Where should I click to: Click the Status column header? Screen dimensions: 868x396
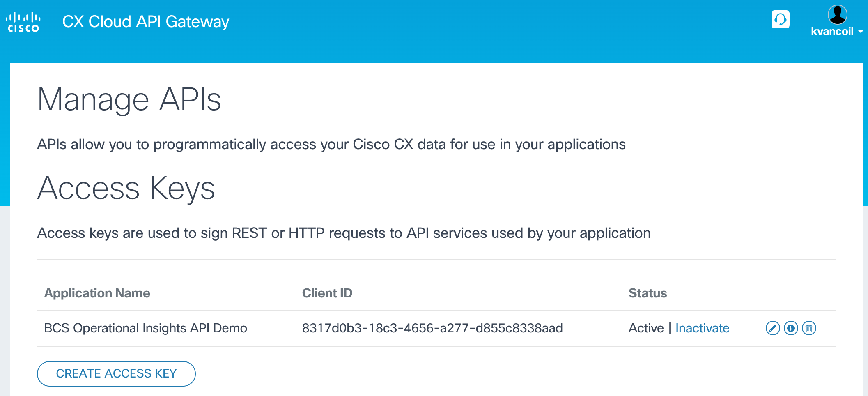(x=648, y=293)
